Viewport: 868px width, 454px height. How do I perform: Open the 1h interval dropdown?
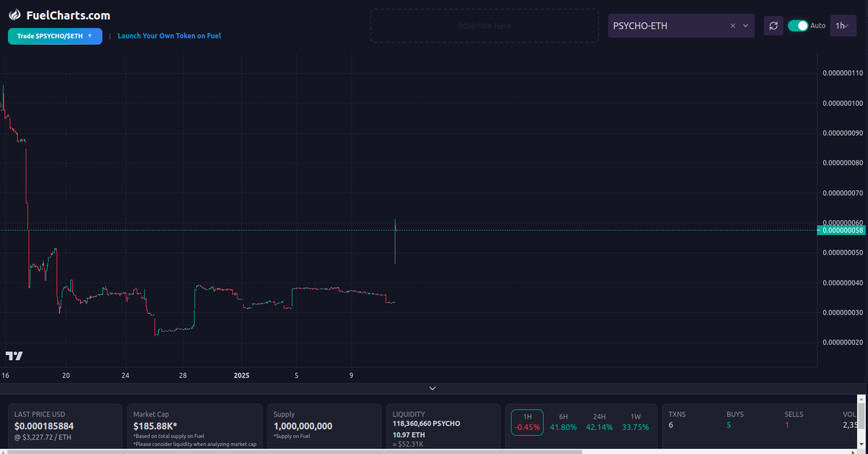pyautogui.click(x=843, y=25)
